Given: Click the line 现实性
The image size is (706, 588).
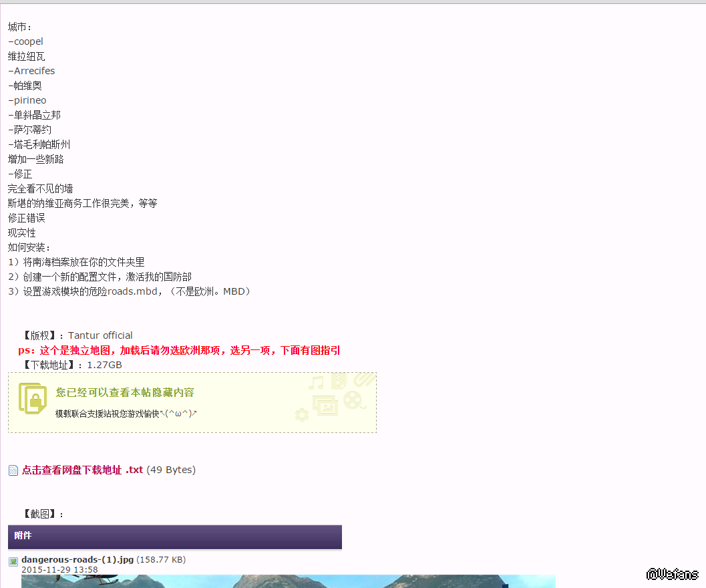Looking at the screenshot, I should 22,233.
